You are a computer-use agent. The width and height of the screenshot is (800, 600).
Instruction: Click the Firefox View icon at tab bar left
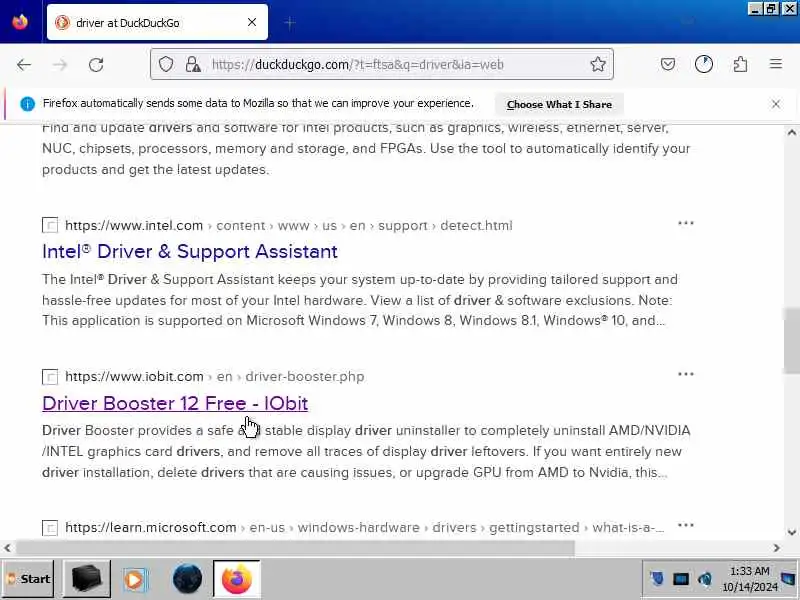click(x=20, y=22)
